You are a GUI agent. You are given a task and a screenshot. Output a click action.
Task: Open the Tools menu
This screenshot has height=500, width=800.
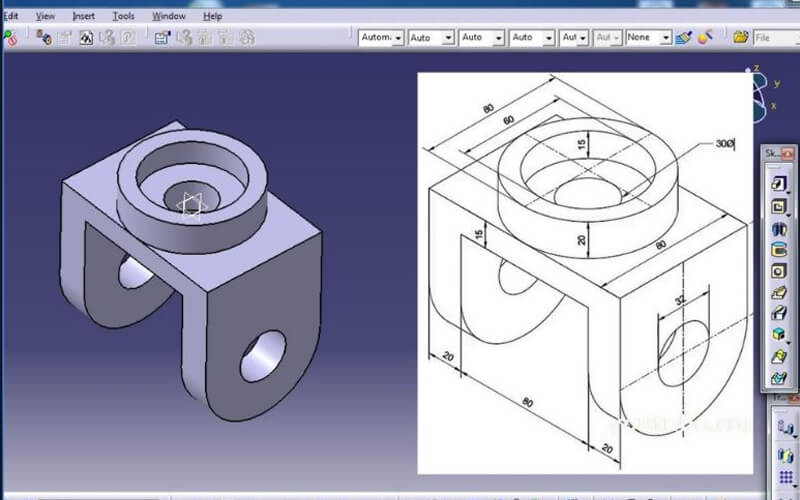123,16
